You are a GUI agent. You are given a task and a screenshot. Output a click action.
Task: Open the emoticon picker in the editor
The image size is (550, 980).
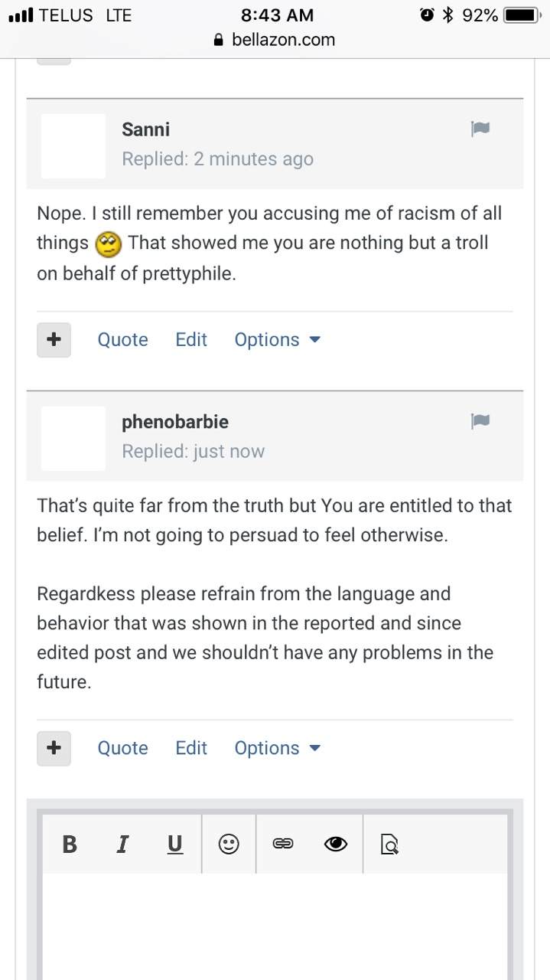pos(229,844)
